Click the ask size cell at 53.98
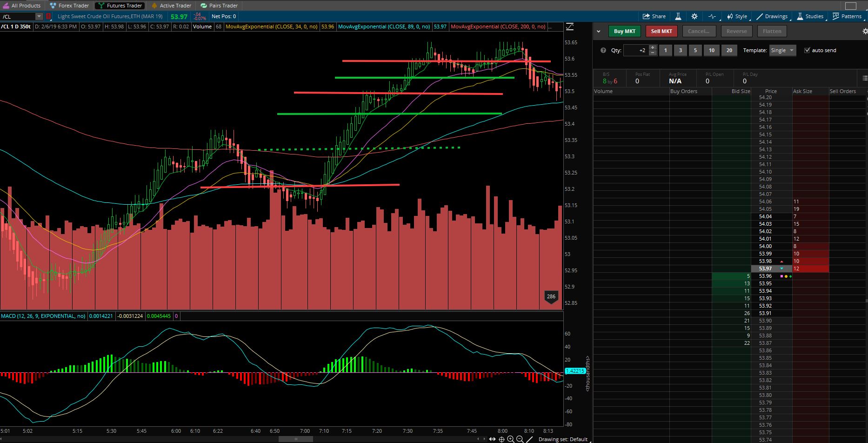868x443 pixels. pyautogui.click(x=810, y=261)
